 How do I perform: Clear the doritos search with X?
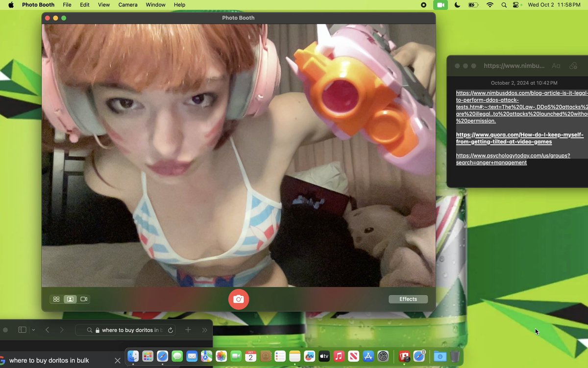(117, 361)
